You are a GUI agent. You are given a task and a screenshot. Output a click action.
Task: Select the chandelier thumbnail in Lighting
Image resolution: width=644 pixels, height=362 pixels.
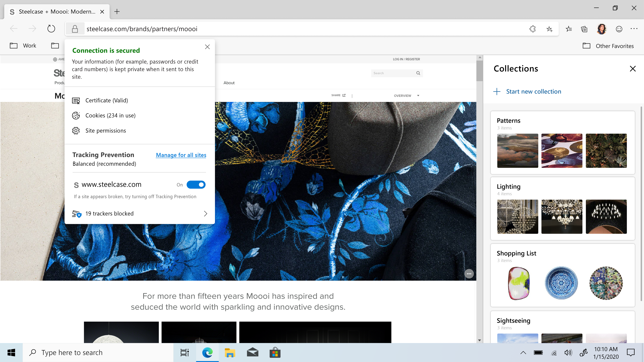pos(562,217)
